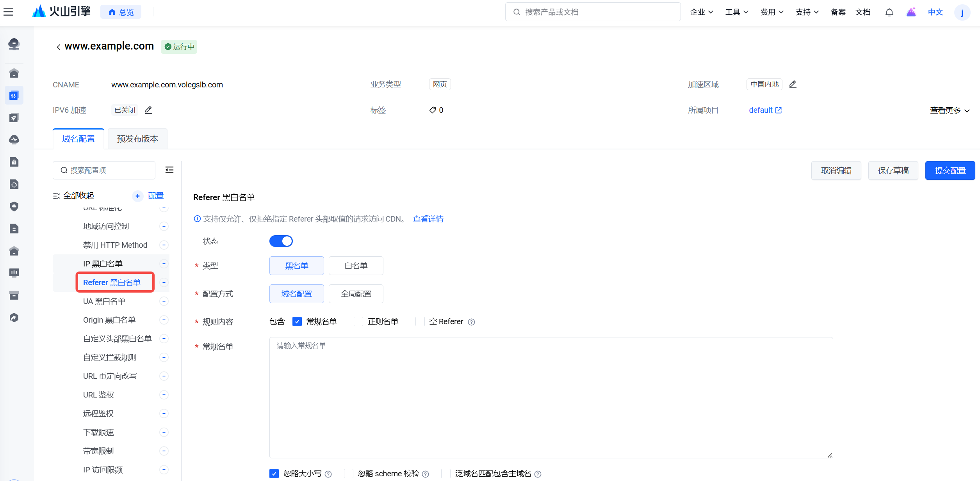Click the collapse config list icon
The width and height of the screenshot is (980, 481).
(169, 170)
